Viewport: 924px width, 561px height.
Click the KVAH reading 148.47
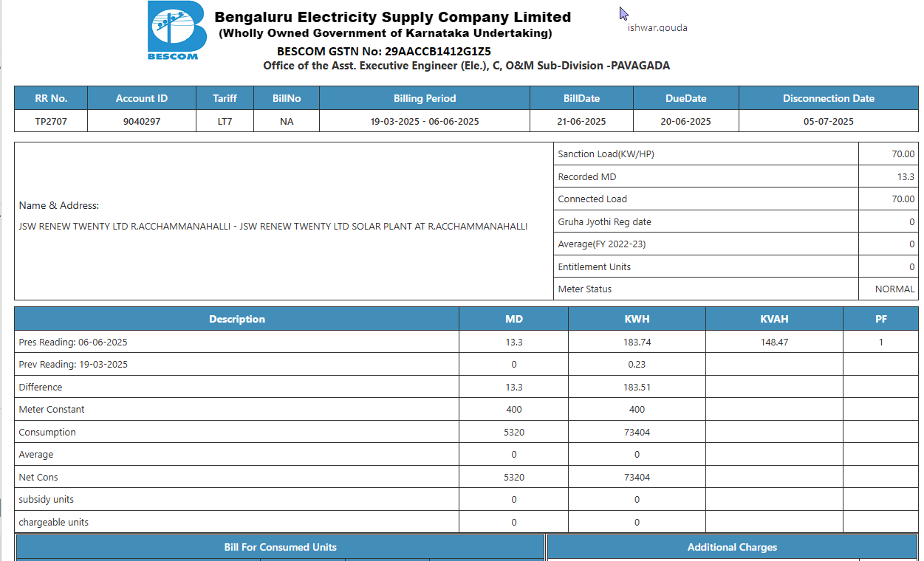774,342
